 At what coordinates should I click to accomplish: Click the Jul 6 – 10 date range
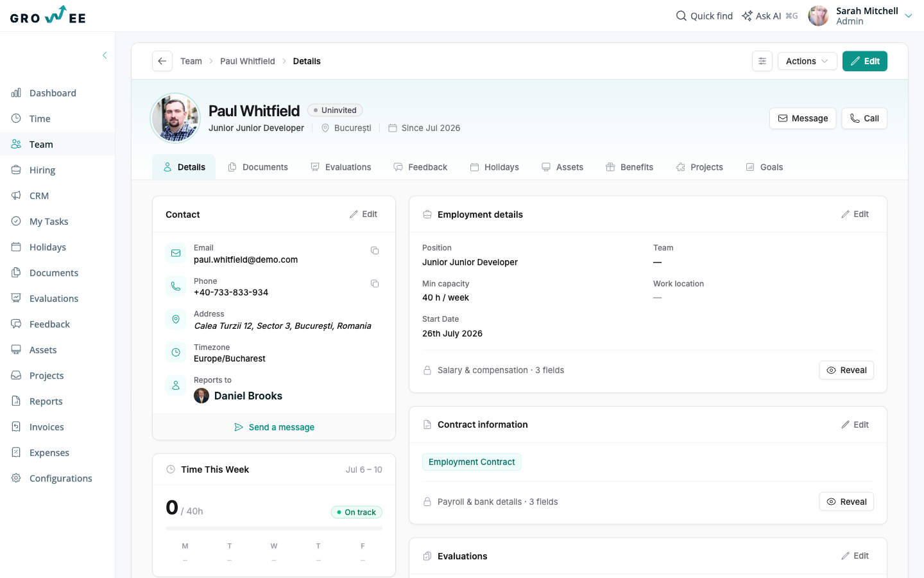364,469
